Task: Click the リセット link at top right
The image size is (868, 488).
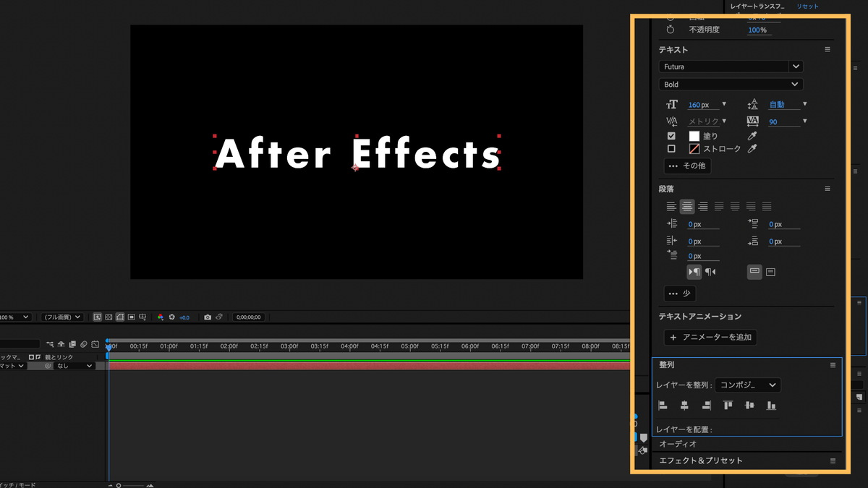Action: (x=807, y=6)
